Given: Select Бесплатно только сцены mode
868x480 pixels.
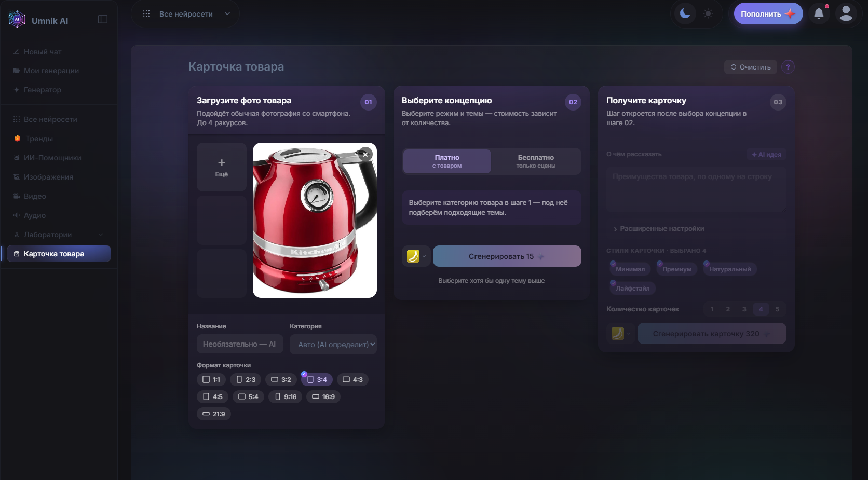Looking at the screenshot, I should (x=536, y=161).
